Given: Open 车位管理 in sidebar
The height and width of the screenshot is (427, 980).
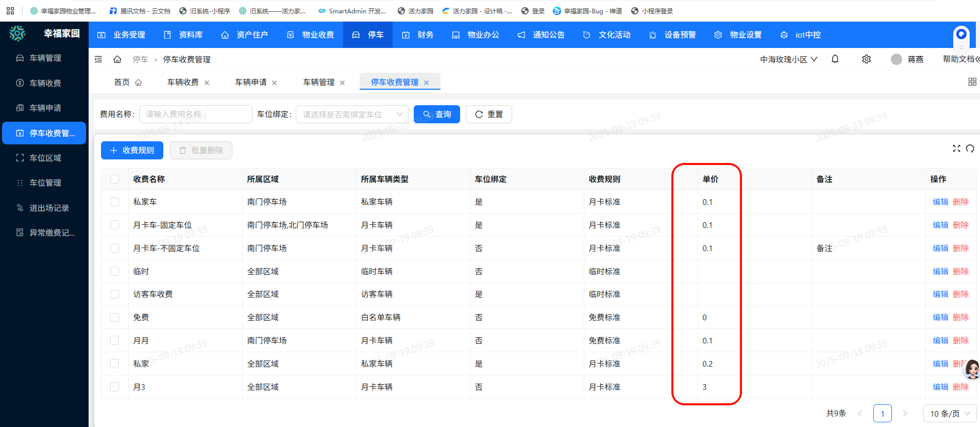Looking at the screenshot, I should (44, 183).
